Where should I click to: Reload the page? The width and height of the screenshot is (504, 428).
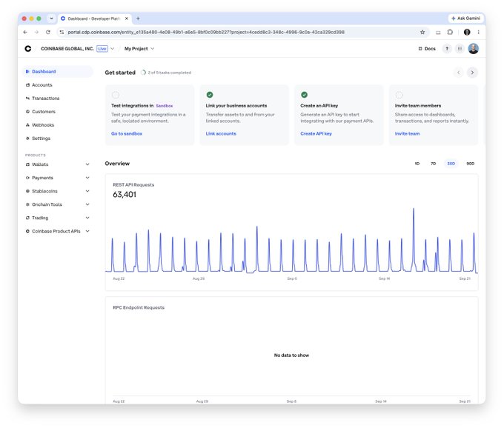coord(48,32)
